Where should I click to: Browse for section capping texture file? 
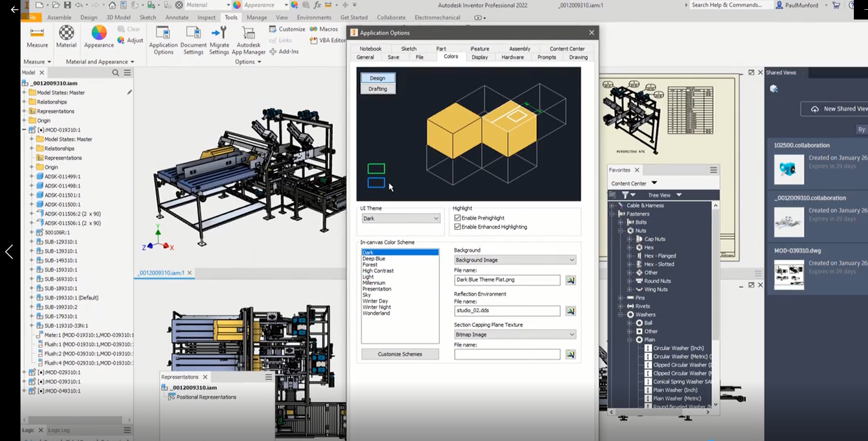pos(570,354)
